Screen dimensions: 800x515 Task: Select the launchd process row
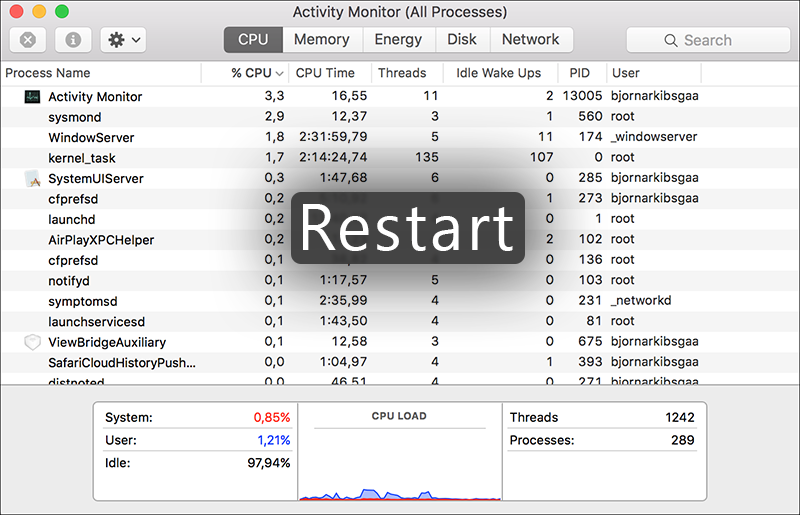(400, 219)
